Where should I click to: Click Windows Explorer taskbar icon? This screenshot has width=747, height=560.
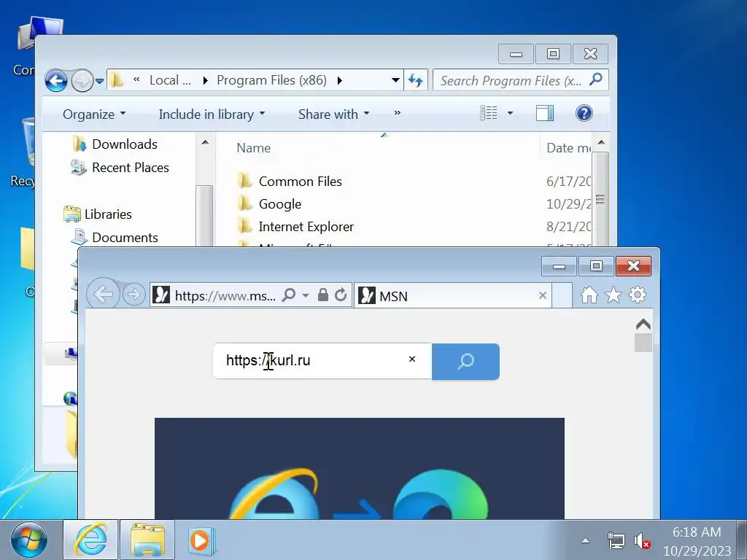coord(147,540)
